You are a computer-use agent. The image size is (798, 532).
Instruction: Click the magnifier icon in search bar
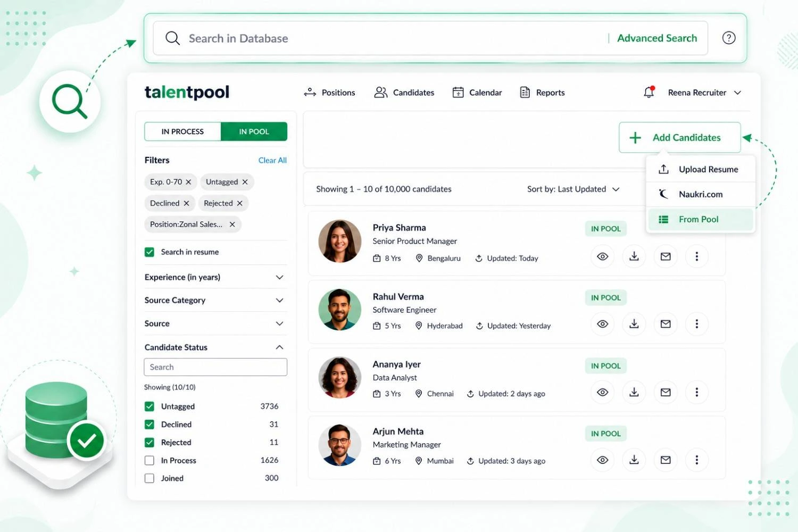click(172, 38)
